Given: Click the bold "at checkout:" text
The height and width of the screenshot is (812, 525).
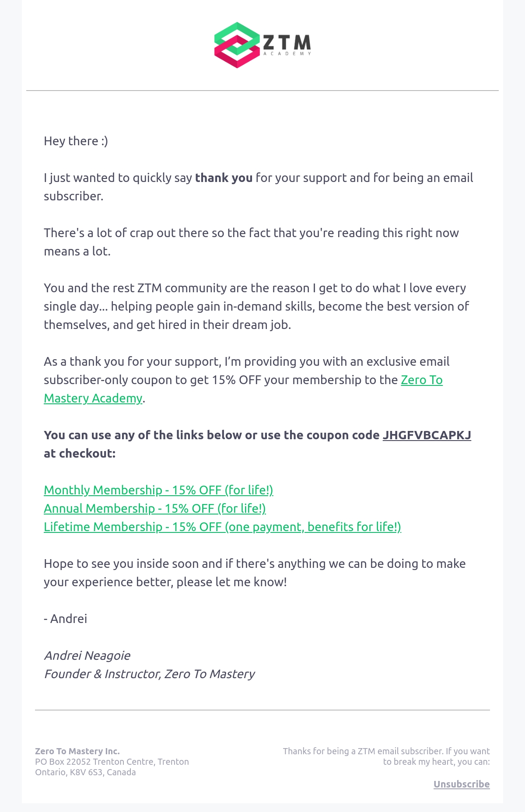Looking at the screenshot, I should tap(80, 453).
